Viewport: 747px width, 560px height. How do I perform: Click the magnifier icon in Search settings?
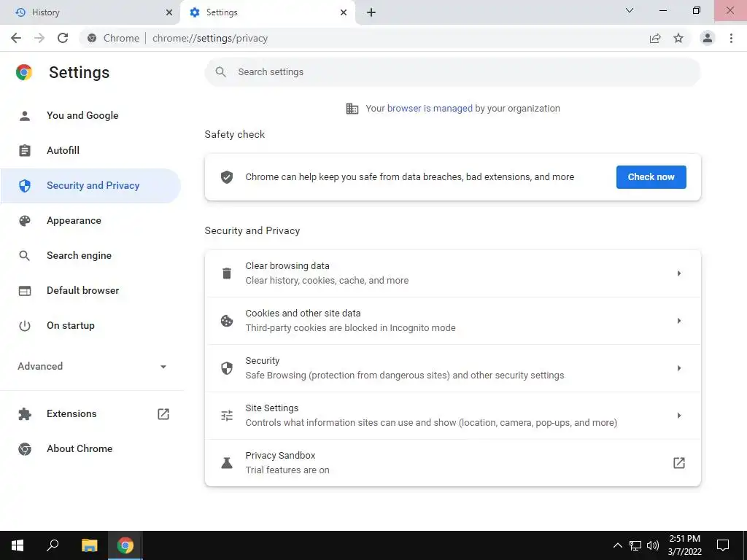point(220,72)
